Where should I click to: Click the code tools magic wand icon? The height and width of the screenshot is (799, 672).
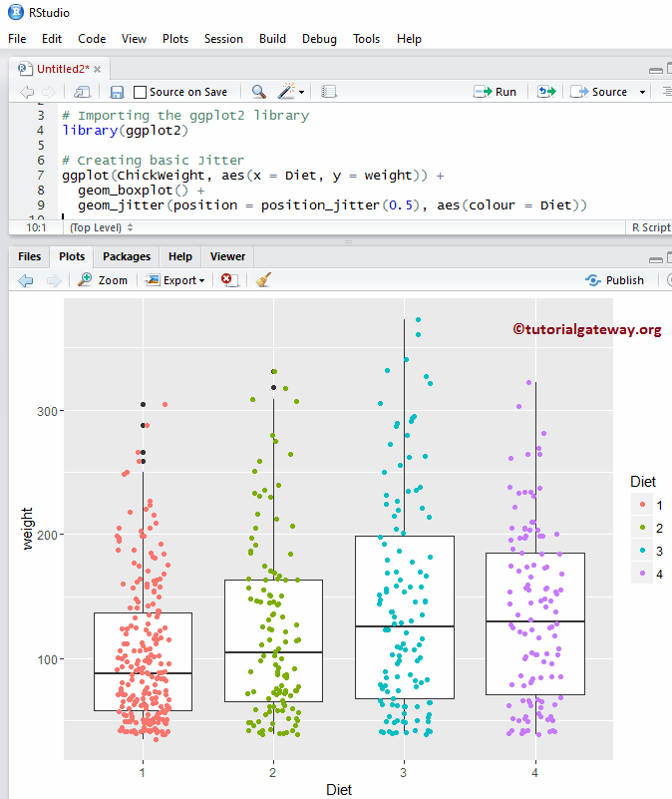pyautogui.click(x=286, y=91)
